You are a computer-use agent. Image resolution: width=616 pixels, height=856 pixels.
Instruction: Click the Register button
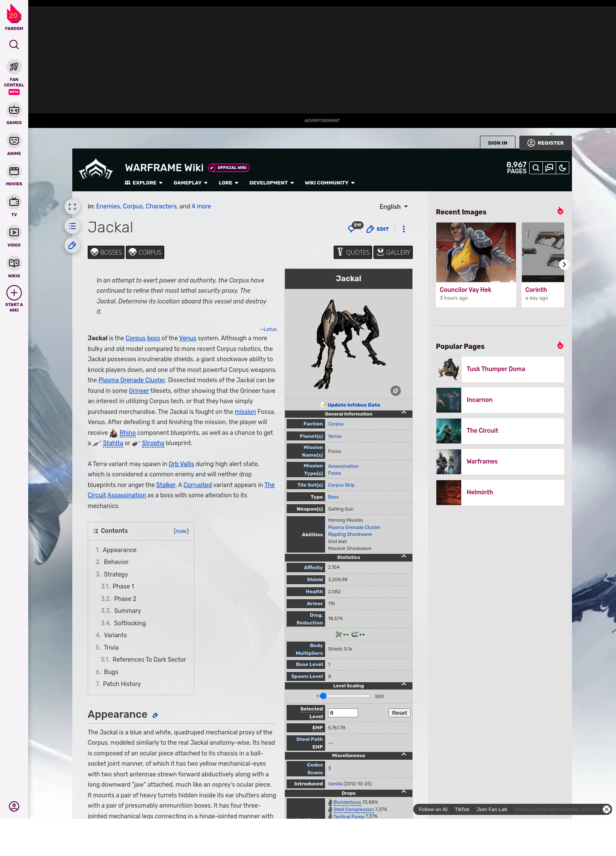545,143
